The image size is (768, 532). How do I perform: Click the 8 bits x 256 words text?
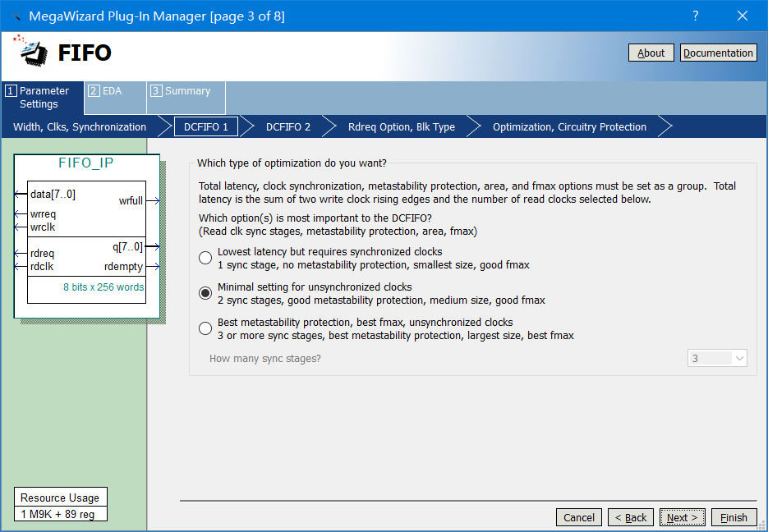coord(103,287)
